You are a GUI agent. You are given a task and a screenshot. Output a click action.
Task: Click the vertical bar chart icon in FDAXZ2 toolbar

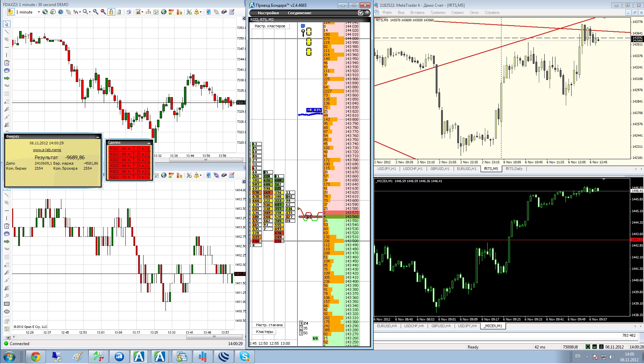click(179, 12)
